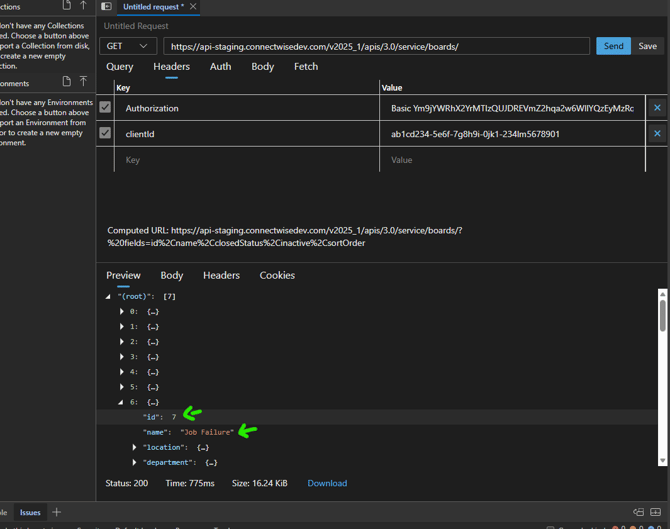Select the "name": "Job Failure" row
Image resolution: width=670 pixels, height=529 pixels.
377,432
